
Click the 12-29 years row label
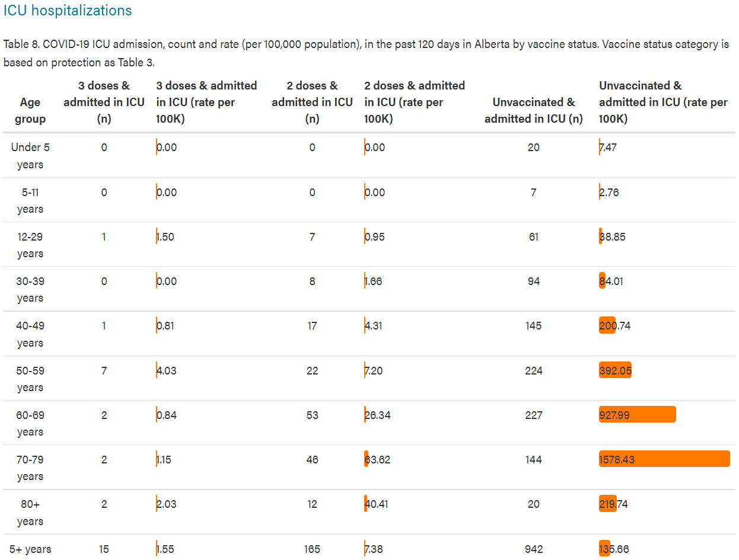(30, 245)
